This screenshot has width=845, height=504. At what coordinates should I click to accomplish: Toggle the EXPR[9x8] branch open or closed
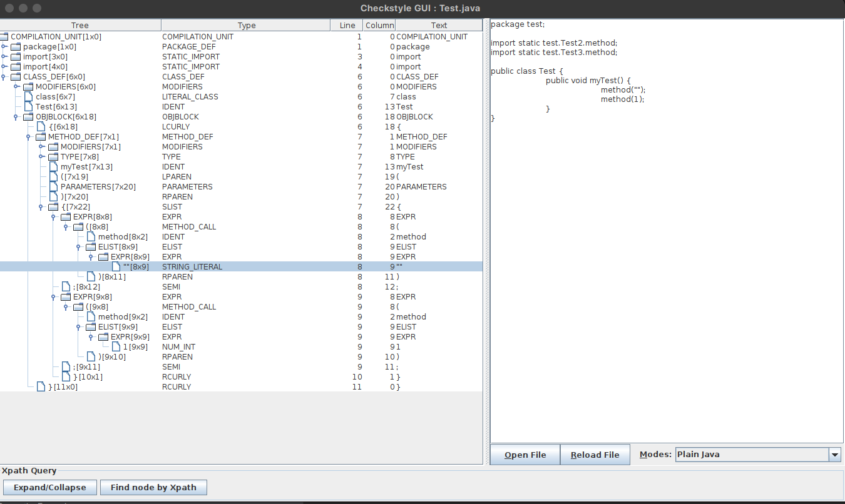pyautogui.click(x=53, y=296)
